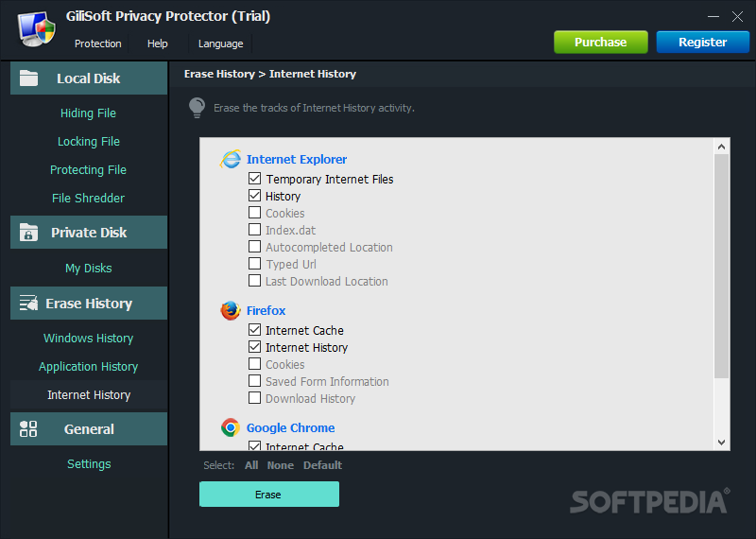Open Hiding File section
Image resolution: width=756 pixels, height=539 pixels.
pos(88,113)
